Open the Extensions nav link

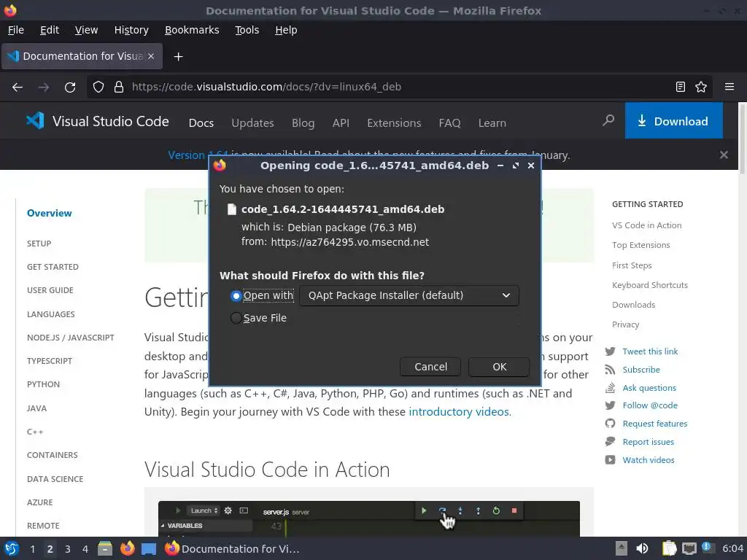pos(394,123)
